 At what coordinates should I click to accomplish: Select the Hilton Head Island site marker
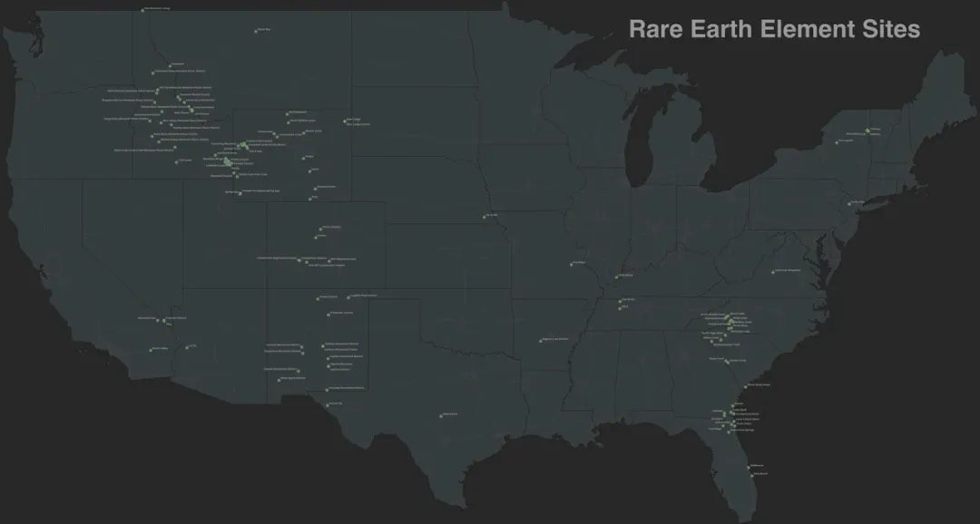pos(745,386)
